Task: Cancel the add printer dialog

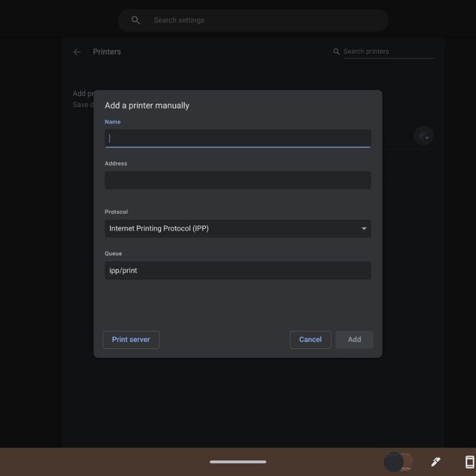Action: click(x=310, y=339)
